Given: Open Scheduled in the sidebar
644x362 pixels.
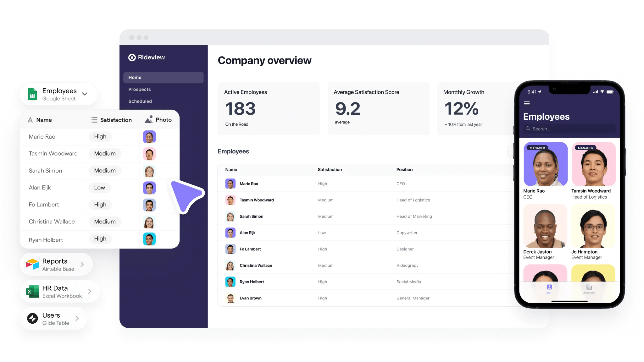Looking at the screenshot, I should [x=140, y=101].
